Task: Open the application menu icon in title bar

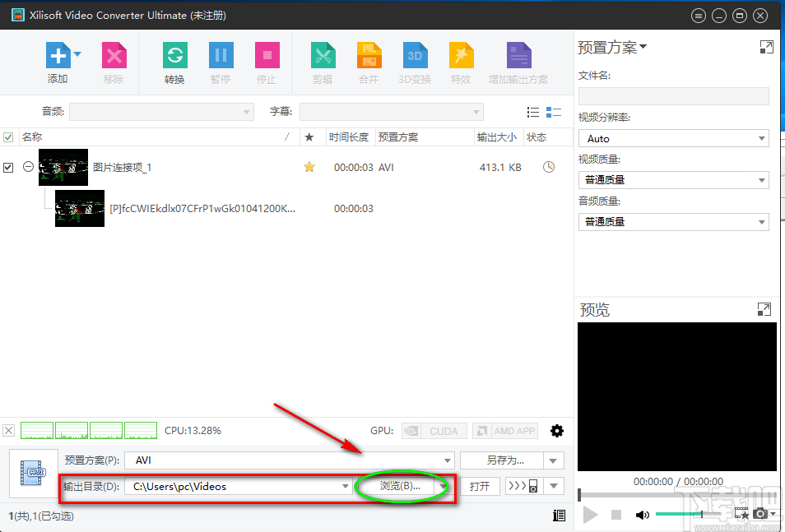Action: click(x=698, y=16)
